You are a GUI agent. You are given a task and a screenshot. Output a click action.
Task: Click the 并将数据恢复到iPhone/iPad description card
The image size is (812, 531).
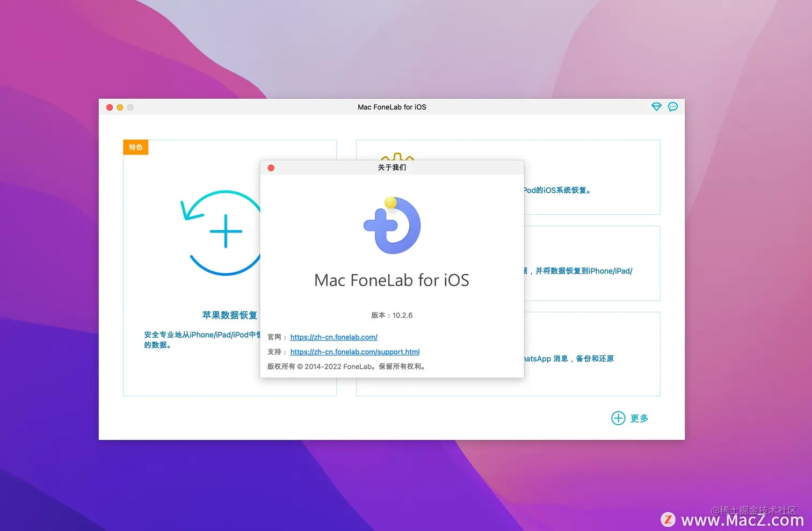(x=578, y=271)
